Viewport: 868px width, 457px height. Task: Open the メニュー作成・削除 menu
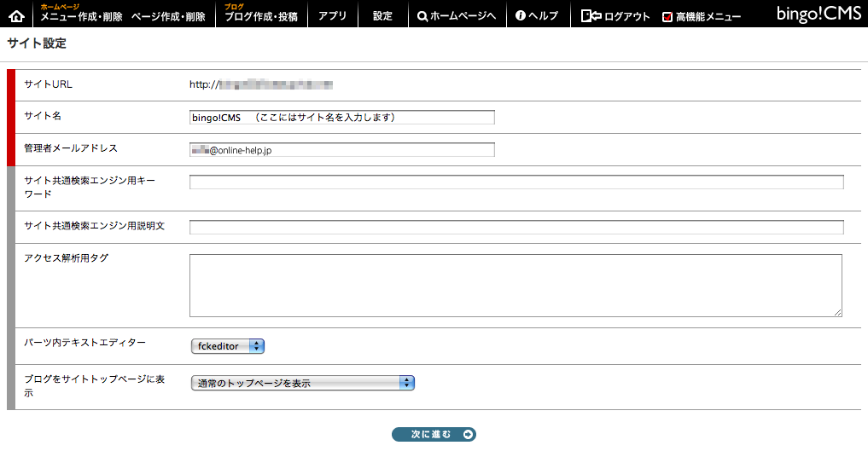pyautogui.click(x=83, y=17)
